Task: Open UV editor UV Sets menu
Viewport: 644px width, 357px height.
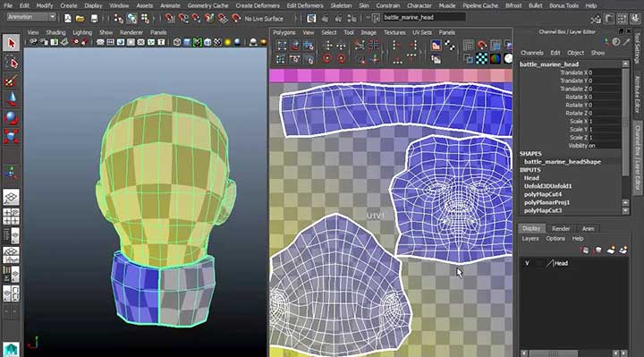Action: (422, 32)
